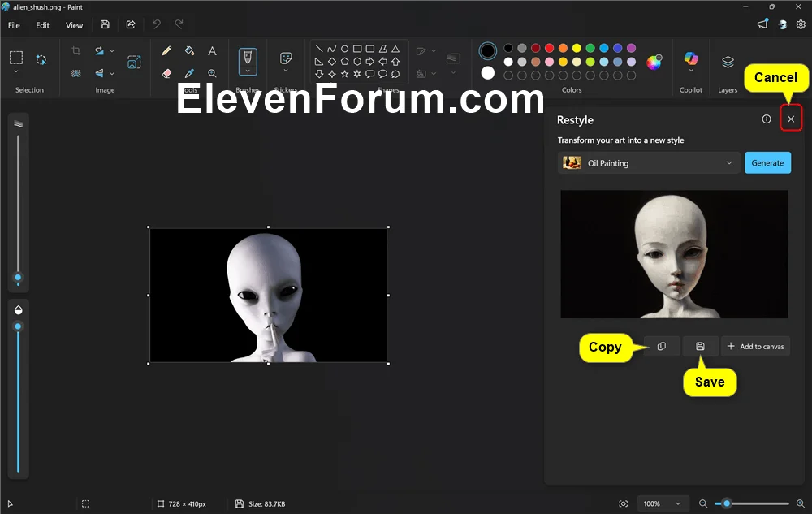Select the Fill bucket tool
The width and height of the screenshot is (812, 514).
tap(189, 50)
